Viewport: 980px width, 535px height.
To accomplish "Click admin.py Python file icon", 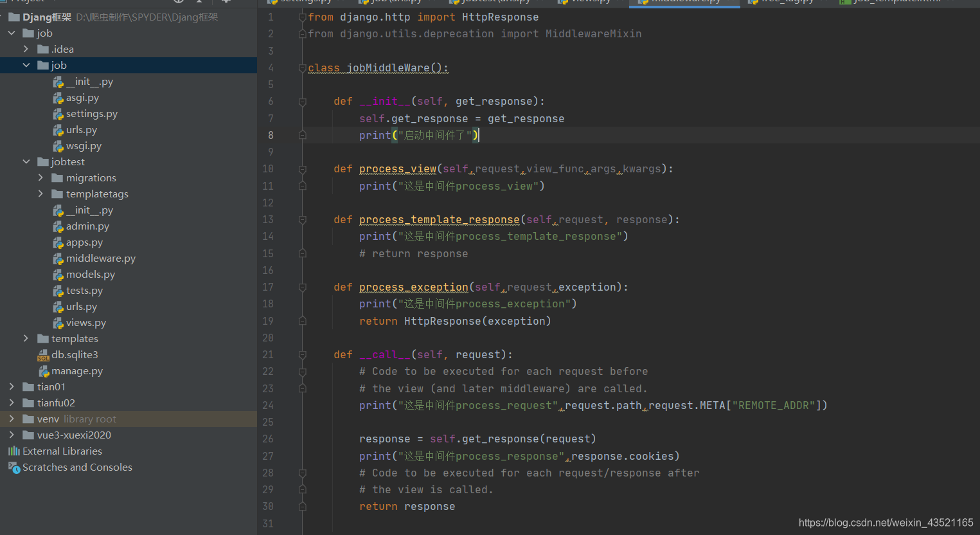I will point(58,226).
